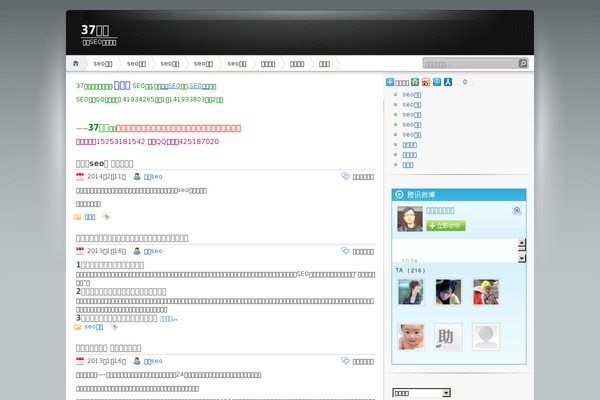Click the author icon in the 2014年2月11日 post

tap(137, 176)
